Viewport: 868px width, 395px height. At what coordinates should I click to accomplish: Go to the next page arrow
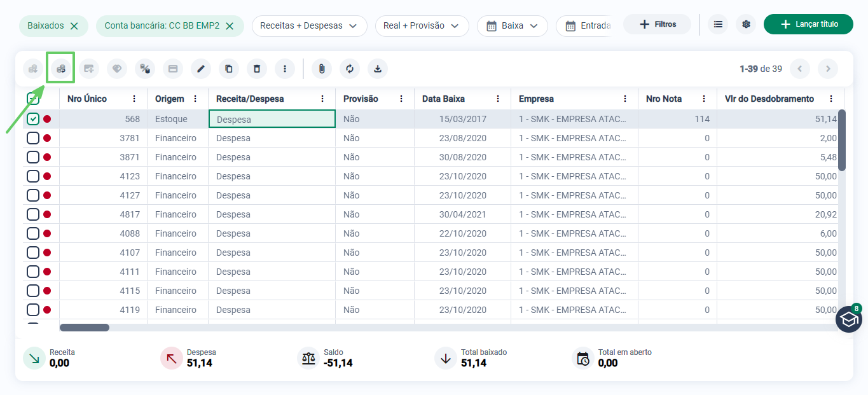(828, 69)
